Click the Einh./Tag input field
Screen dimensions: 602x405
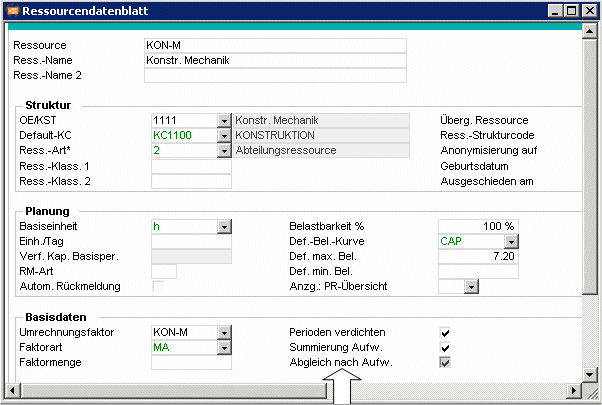[x=191, y=241]
